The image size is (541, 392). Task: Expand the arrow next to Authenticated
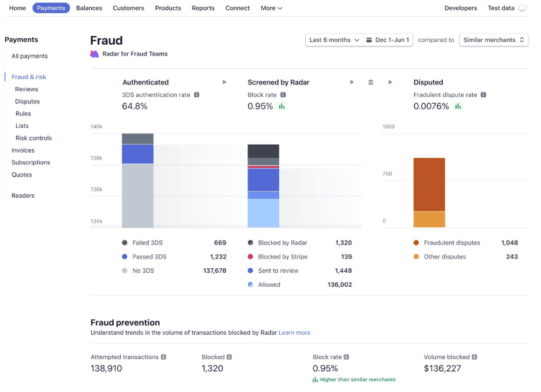[x=224, y=82]
